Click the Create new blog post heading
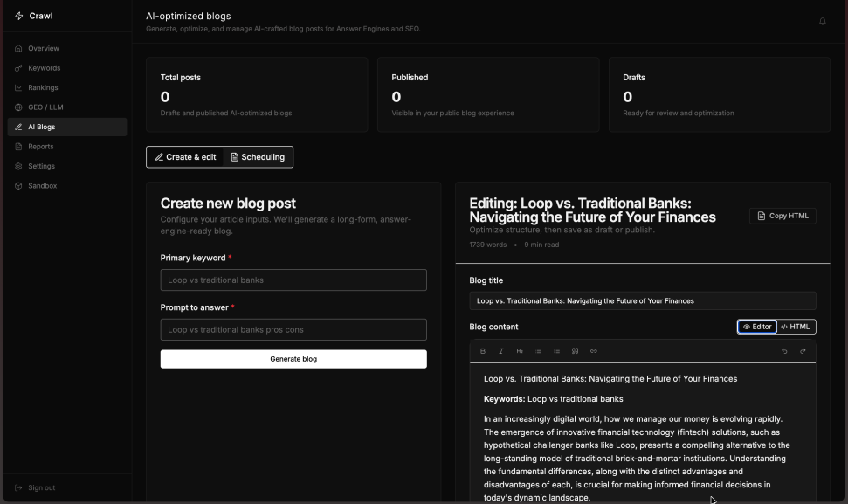The image size is (848, 504). (228, 204)
